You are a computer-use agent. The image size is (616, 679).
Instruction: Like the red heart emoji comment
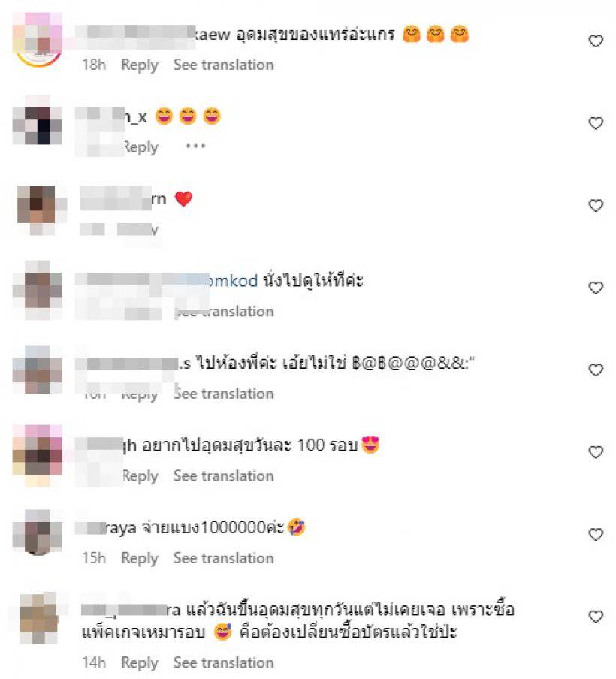tap(596, 206)
